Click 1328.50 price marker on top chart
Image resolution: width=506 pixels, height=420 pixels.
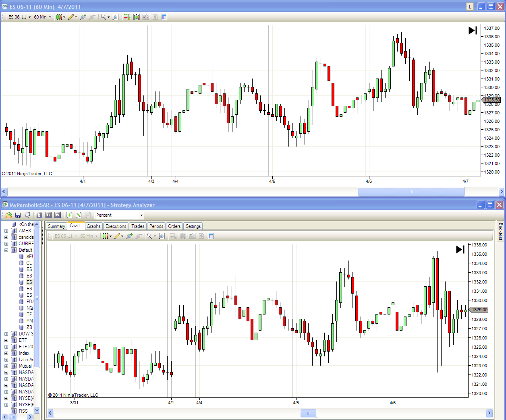(x=491, y=100)
